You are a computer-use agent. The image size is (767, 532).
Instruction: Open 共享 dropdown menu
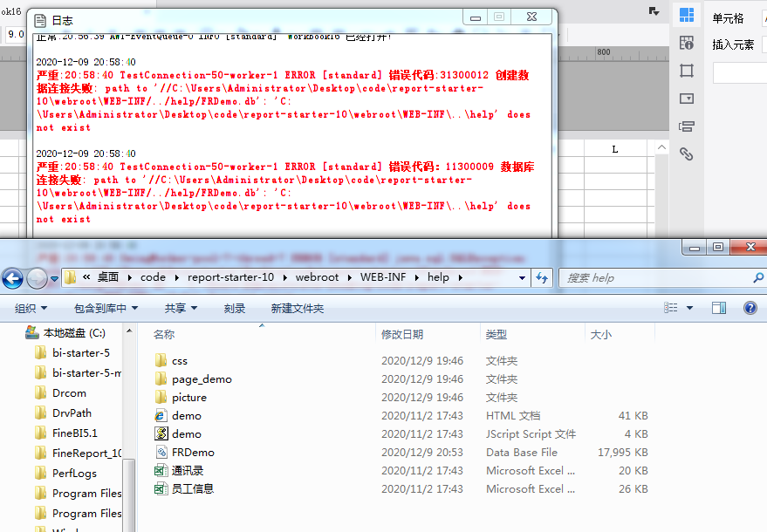(181, 308)
